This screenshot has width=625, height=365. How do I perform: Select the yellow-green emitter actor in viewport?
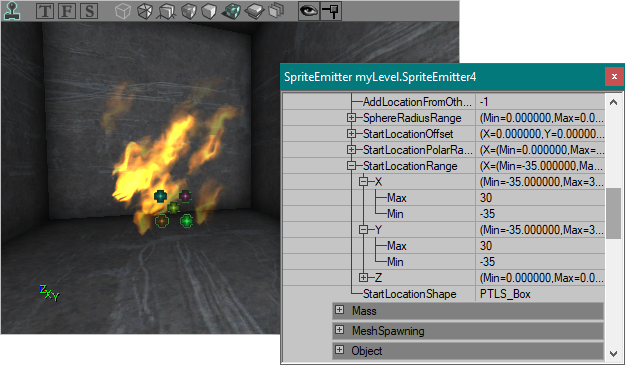173,208
